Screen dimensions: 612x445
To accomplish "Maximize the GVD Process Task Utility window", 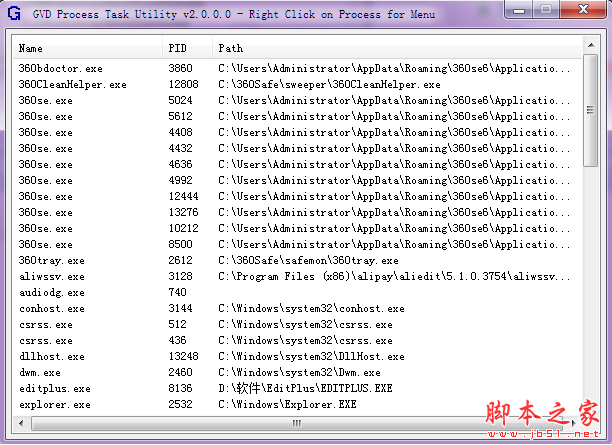I will (x=546, y=9).
